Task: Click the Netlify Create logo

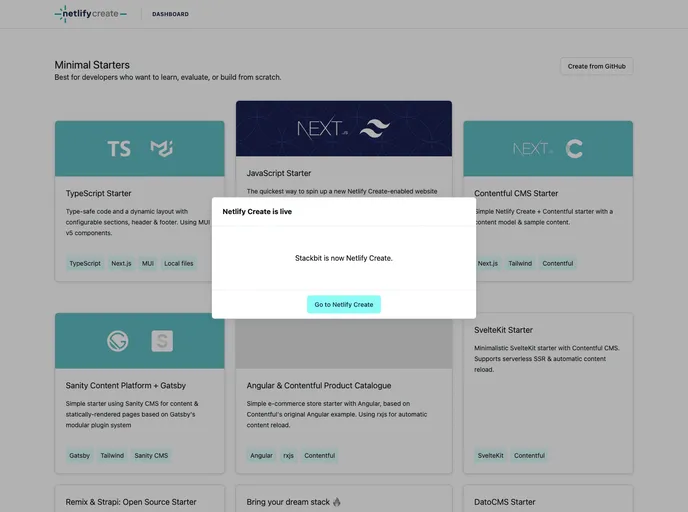Action: pos(91,14)
